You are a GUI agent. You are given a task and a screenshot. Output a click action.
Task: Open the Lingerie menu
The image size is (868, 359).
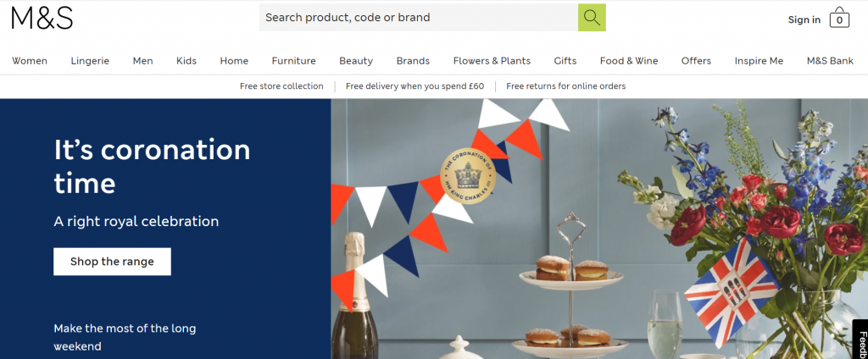[90, 61]
